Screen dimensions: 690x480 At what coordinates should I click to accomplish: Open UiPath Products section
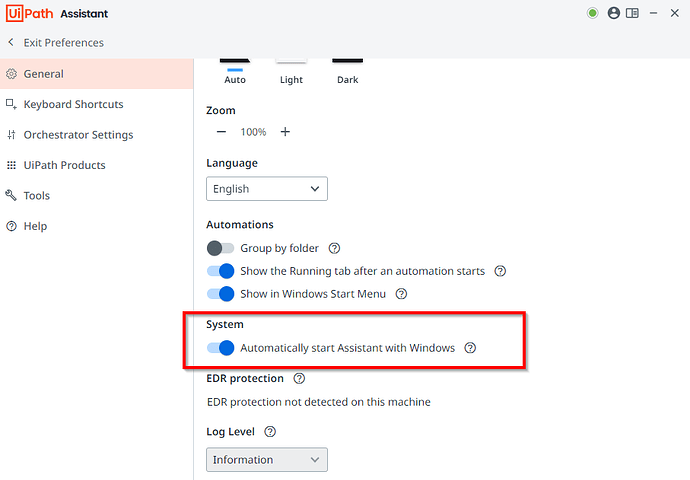tap(96, 165)
